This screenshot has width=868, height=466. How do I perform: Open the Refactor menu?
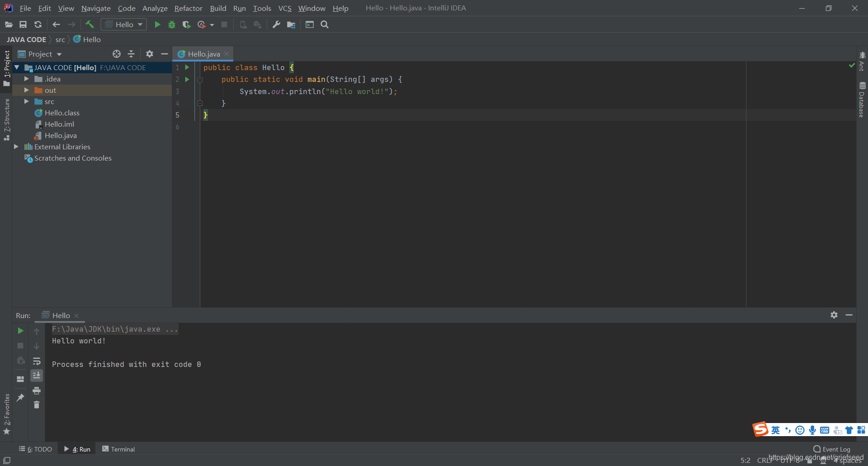[189, 8]
